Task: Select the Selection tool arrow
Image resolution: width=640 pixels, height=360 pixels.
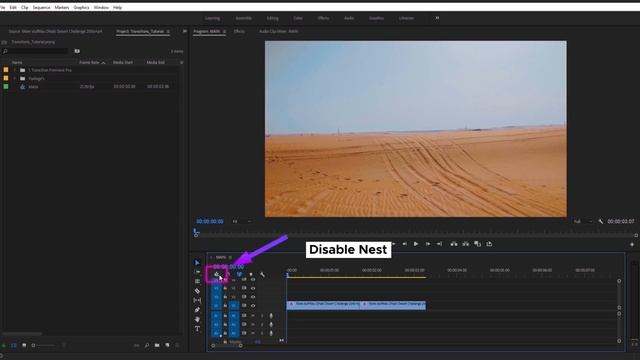Action: point(197,262)
